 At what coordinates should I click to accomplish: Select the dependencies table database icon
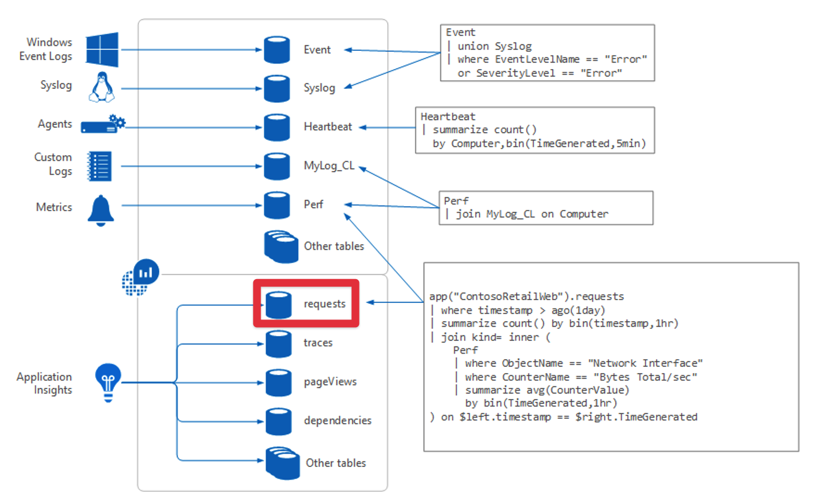(278, 421)
